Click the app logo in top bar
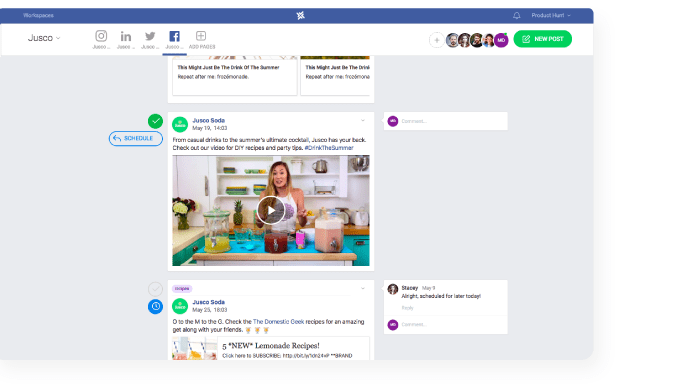Image resolution: width=700 pixels, height=391 pixels. point(300,15)
